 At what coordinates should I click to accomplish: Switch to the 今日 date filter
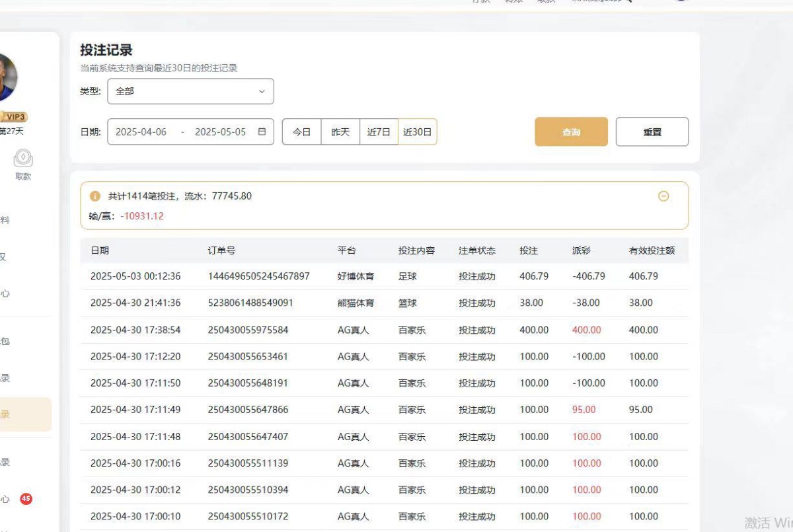coord(302,132)
